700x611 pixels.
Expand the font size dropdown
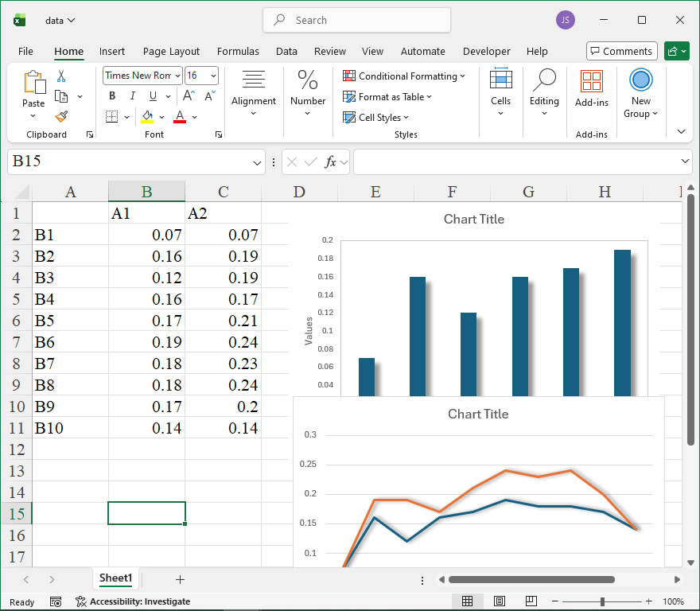pos(212,76)
